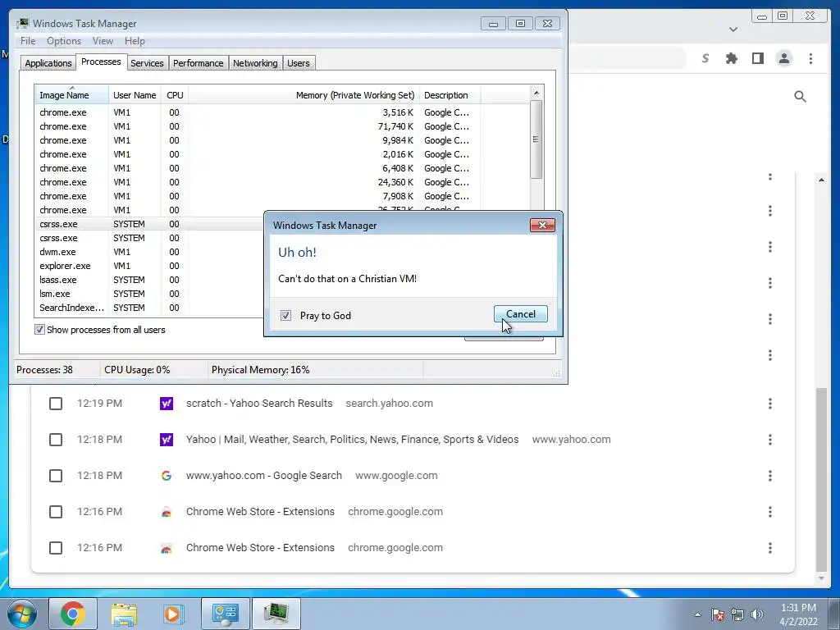Sort processes by Image Name column
The height and width of the screenshot is (630, 840).
coord(71,95)
